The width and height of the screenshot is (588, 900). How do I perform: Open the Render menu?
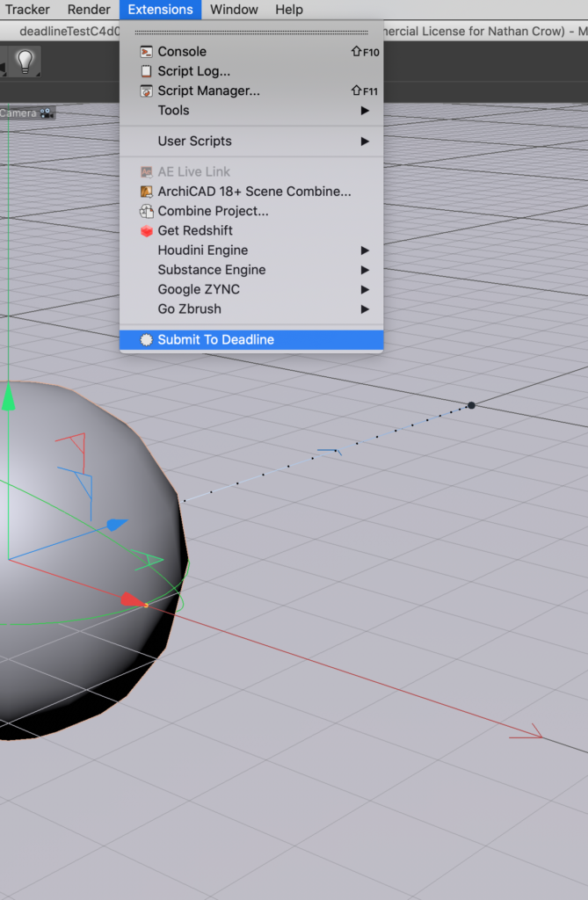click(89, 10)
